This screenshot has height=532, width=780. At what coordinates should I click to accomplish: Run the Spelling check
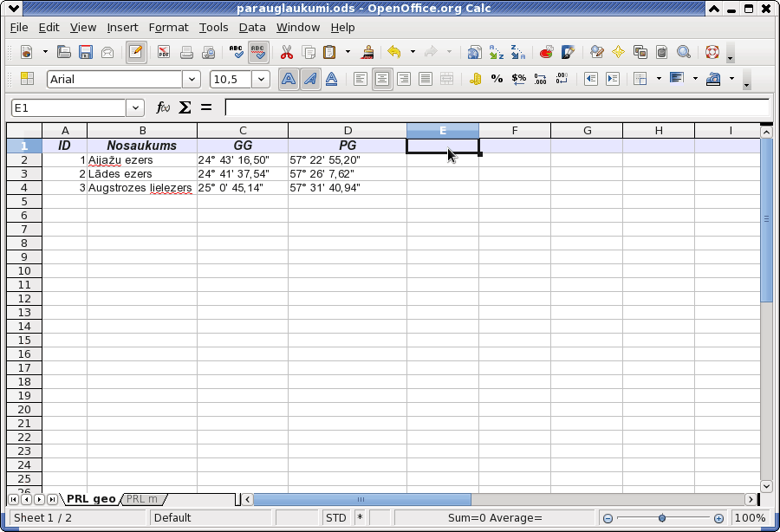coord(236,52)
